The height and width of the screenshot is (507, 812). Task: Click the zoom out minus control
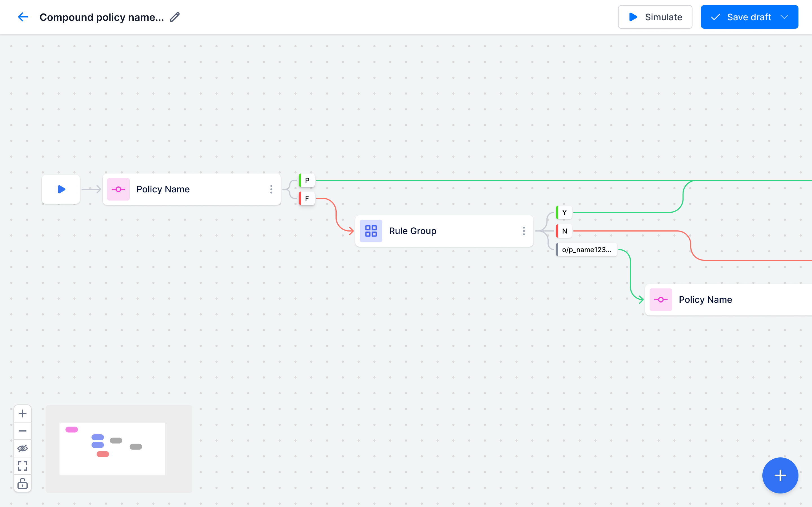point(23,431)
